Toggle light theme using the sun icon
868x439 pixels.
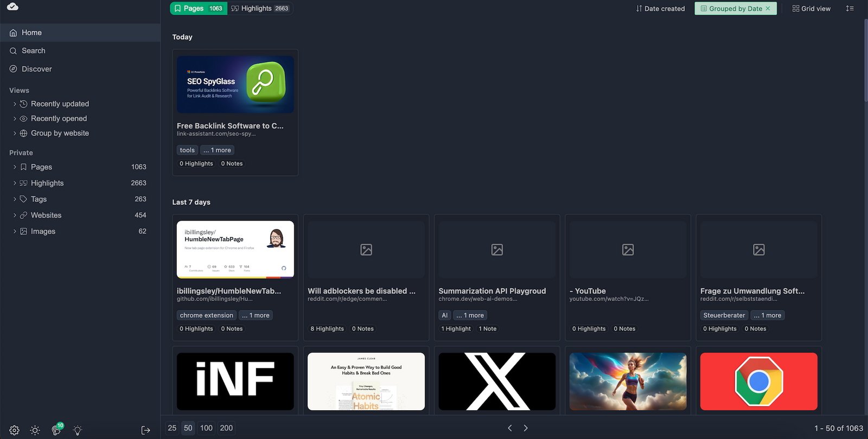(x=35, y=430)
